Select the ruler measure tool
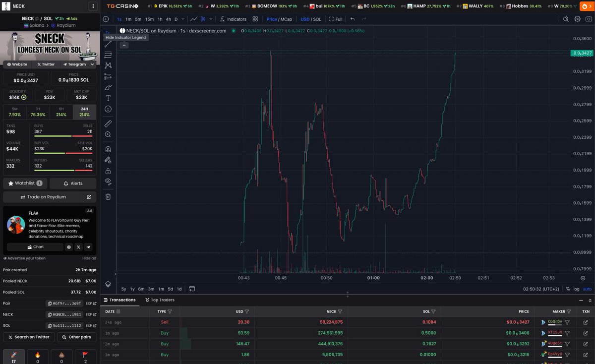Viewport: 595px width, 364px height. (x=108, y=123)
